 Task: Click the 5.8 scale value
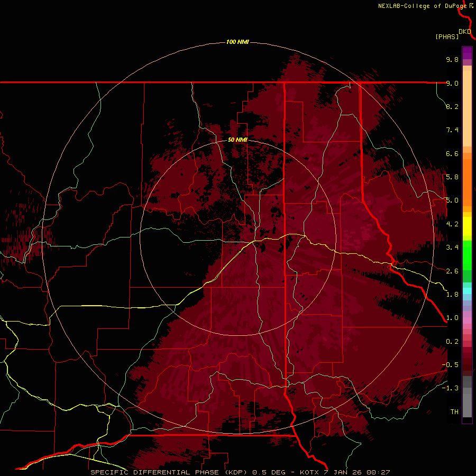[x=452, y=177]
